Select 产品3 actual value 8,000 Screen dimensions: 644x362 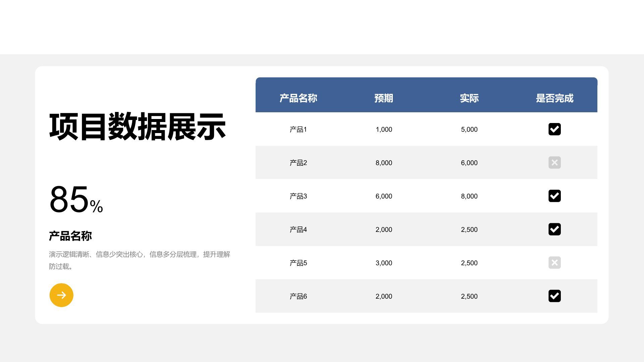[x=469, y=196]
